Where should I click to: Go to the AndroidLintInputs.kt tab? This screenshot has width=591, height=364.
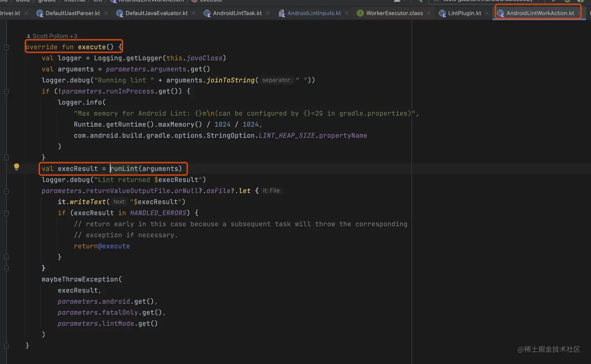[314, 13]
